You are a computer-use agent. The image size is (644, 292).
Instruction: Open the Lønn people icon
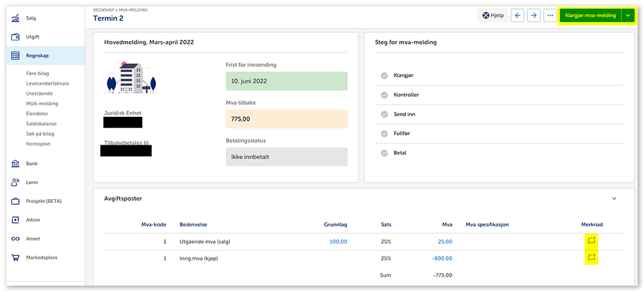pos(16,183)
